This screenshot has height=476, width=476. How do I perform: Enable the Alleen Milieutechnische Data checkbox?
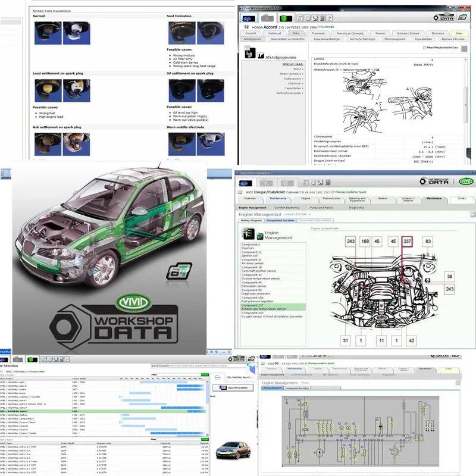point(424,48)
